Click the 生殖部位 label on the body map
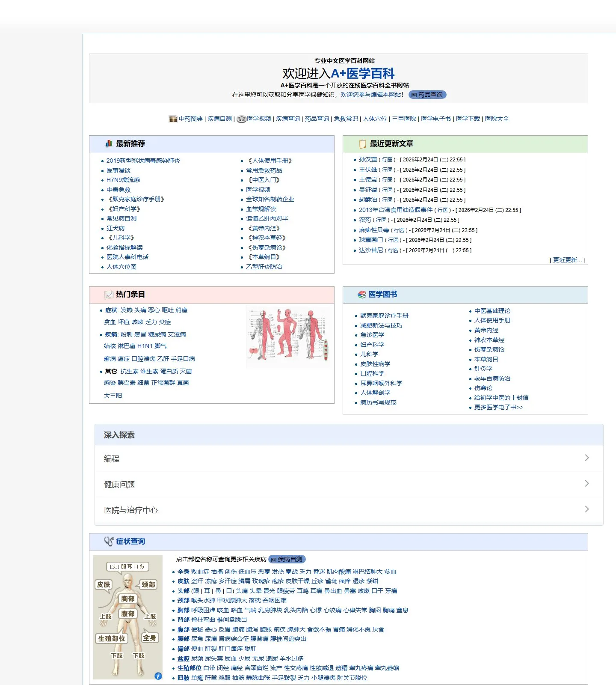The width and height of the screenshot is (616, 685). [112, 638]
